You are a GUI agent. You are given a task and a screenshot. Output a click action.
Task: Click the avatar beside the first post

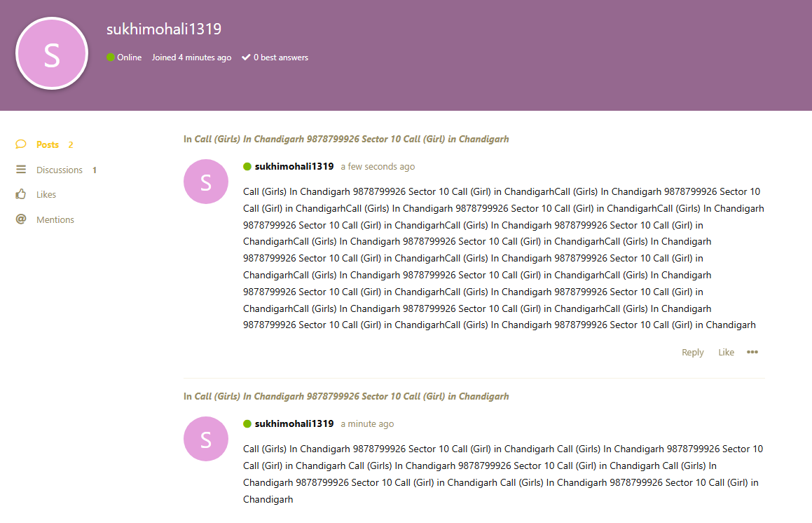[206, 182]
